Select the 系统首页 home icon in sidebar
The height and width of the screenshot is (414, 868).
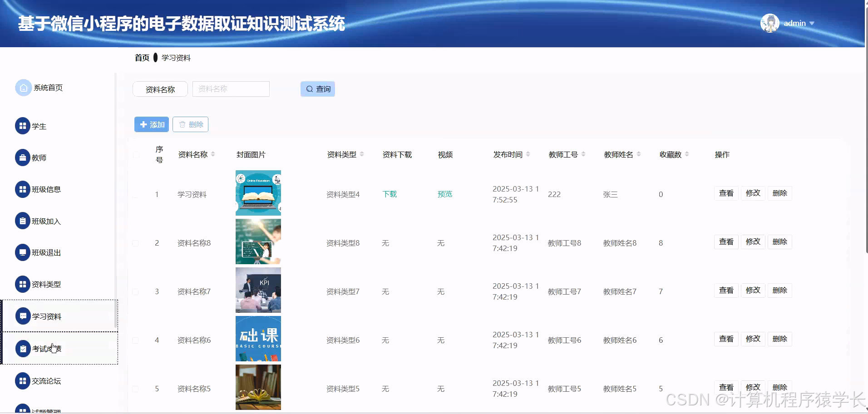point(23,88)
